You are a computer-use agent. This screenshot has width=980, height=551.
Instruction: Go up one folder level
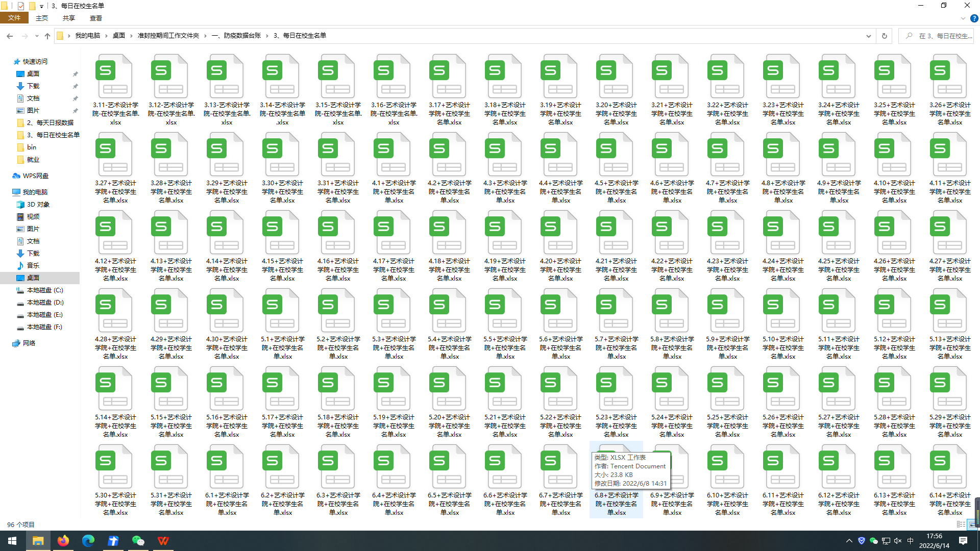pos(47,36)
